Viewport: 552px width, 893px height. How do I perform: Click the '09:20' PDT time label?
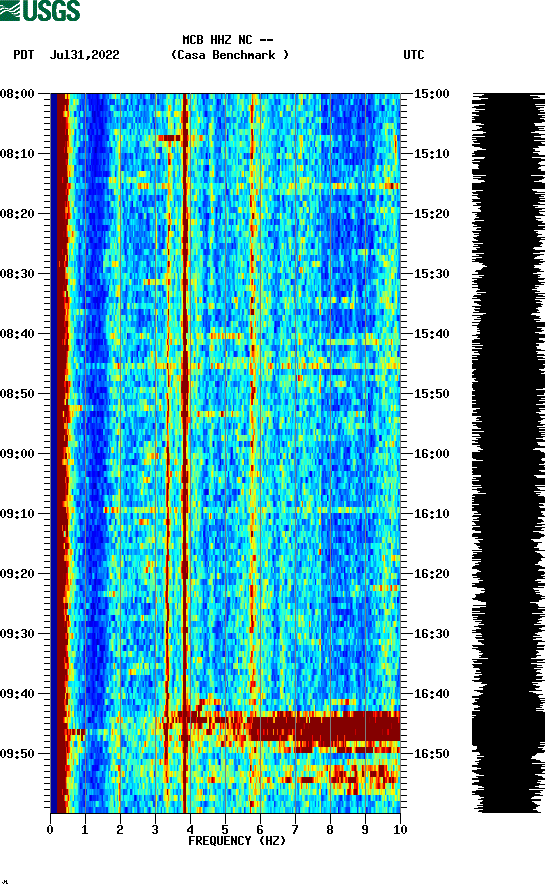tap(18, 574)
